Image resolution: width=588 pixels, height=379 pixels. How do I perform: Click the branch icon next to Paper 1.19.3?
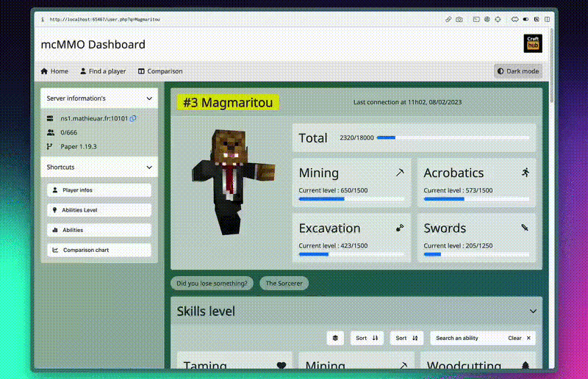tap(49, 146)
